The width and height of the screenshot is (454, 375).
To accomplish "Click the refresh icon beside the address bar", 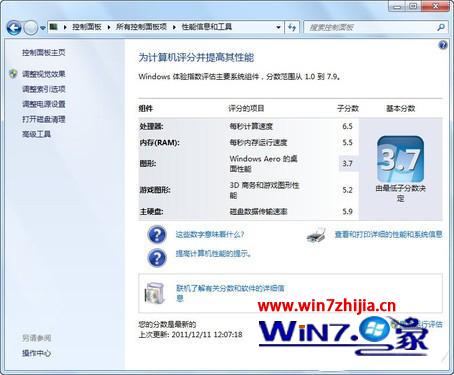I will pos(292,27).
